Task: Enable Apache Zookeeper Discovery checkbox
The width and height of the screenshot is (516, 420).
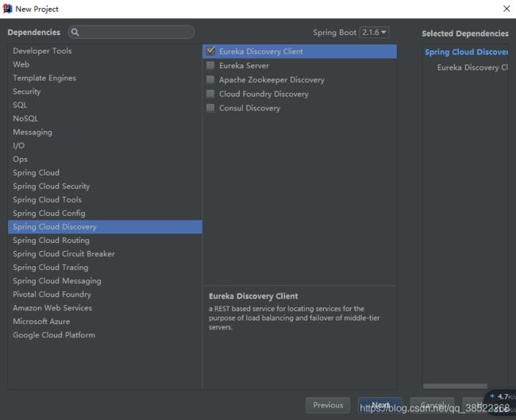Action: coord(210,79)
